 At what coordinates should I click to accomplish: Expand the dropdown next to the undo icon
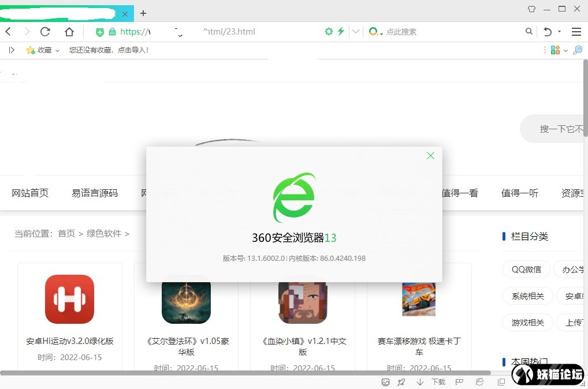559,32
